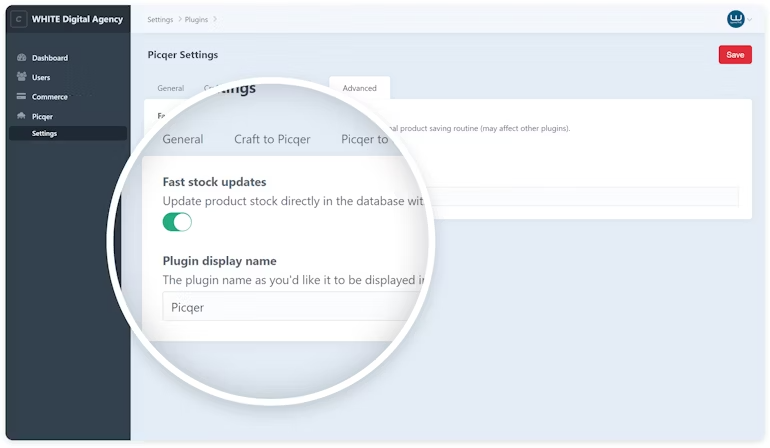Go to Dashboard in the sidebar

click(x=50, y=58)
